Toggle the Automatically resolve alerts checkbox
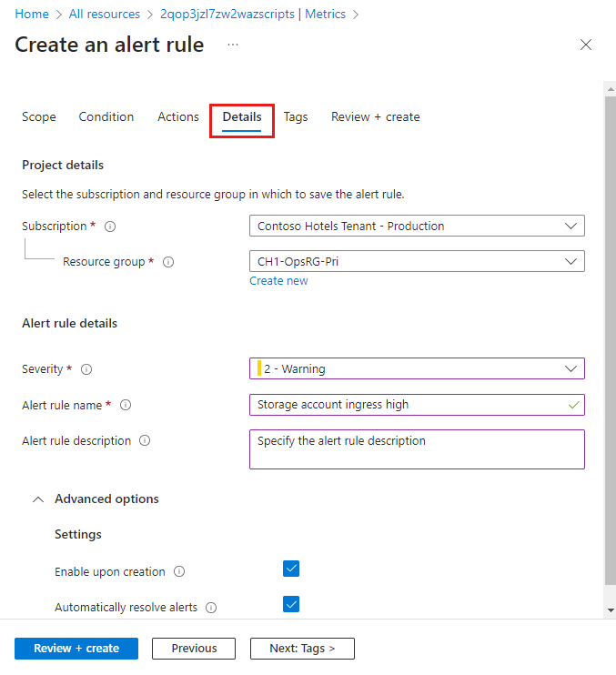 point(291,604)
